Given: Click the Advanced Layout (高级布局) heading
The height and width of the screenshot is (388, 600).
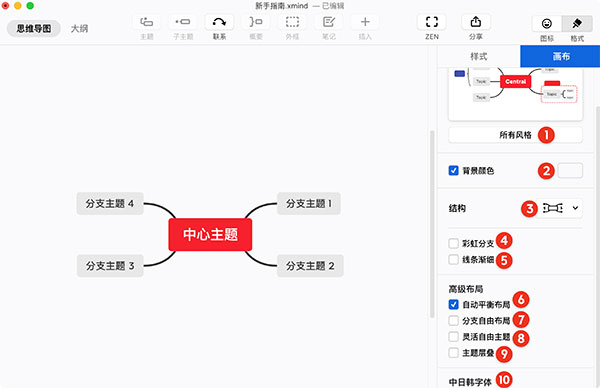Looking at the screenshot, I should point(466,289).
